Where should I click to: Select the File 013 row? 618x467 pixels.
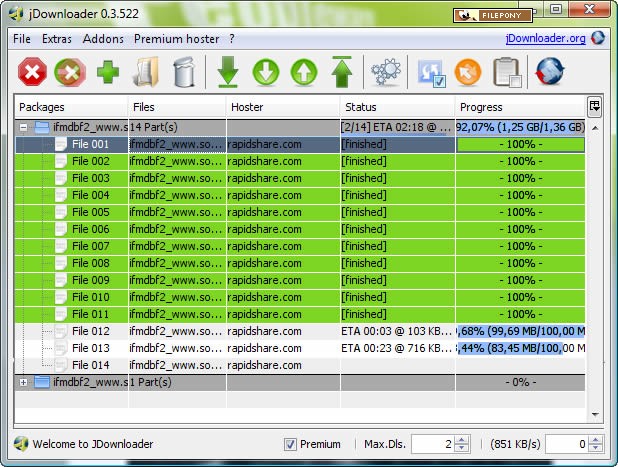(300, 348)
